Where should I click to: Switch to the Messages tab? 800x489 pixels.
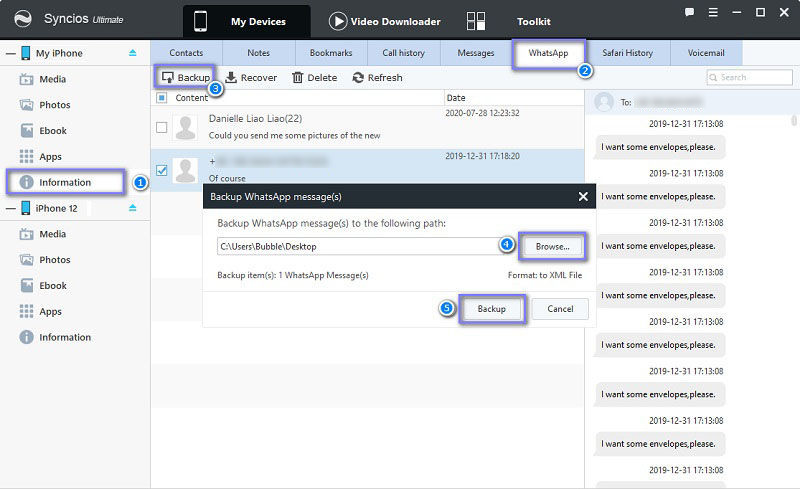tap(476, 53)
